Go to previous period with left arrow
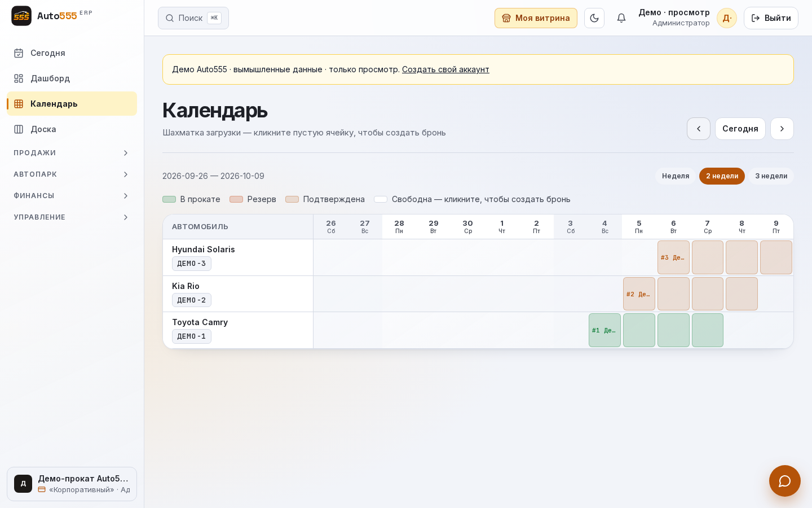Viewport: 812px width, 508px height. pos(699,129)
